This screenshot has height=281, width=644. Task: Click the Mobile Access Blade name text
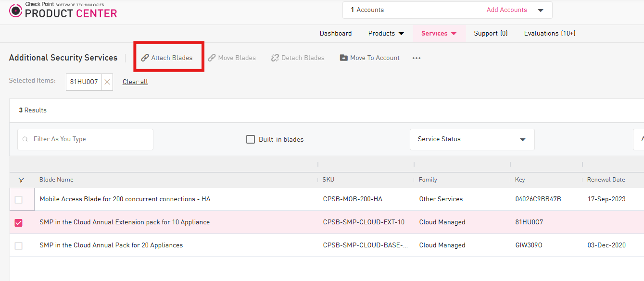point(125,199)
